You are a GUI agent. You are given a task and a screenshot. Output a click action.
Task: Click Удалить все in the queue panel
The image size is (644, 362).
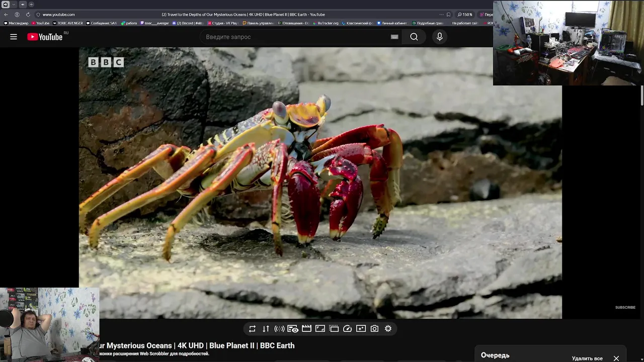click(587, 358)
